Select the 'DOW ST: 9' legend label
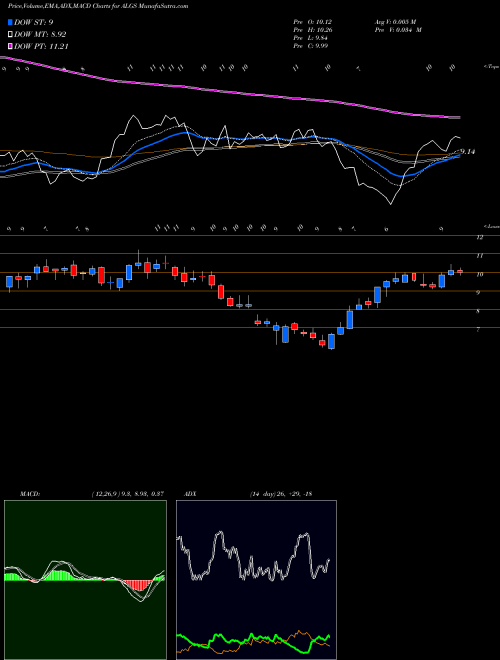The height and width of the screenshot is (660, 500). (34, 23)
